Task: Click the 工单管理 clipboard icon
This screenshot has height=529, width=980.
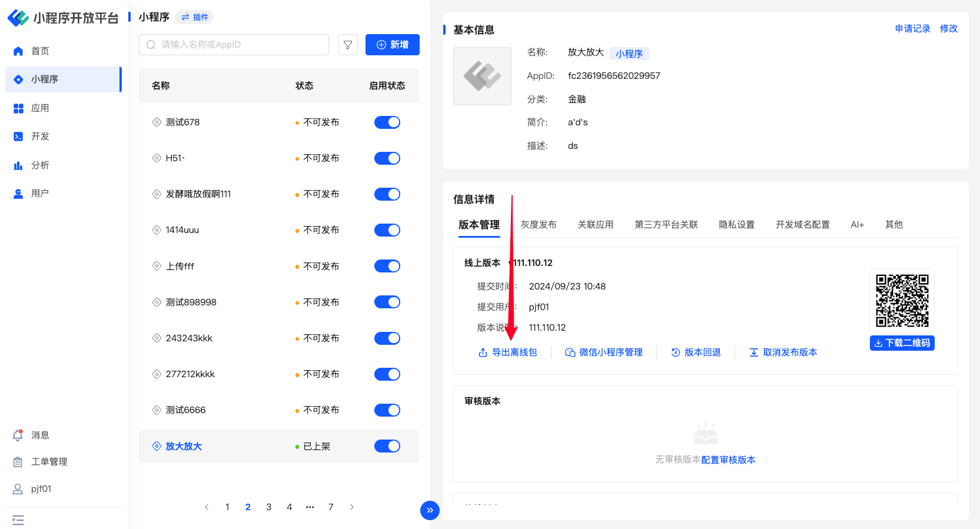Action: [18, 462]
